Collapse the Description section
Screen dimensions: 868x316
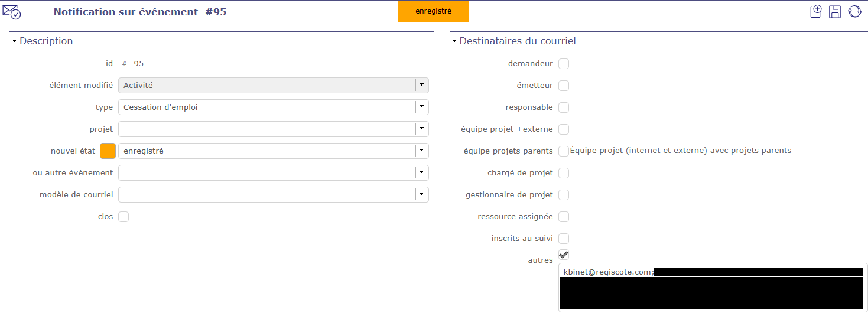[x=14, y=41]
